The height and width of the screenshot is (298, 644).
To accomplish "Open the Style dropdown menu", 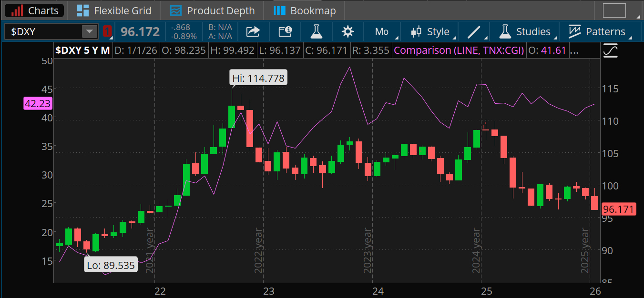I will pos(430,32).
